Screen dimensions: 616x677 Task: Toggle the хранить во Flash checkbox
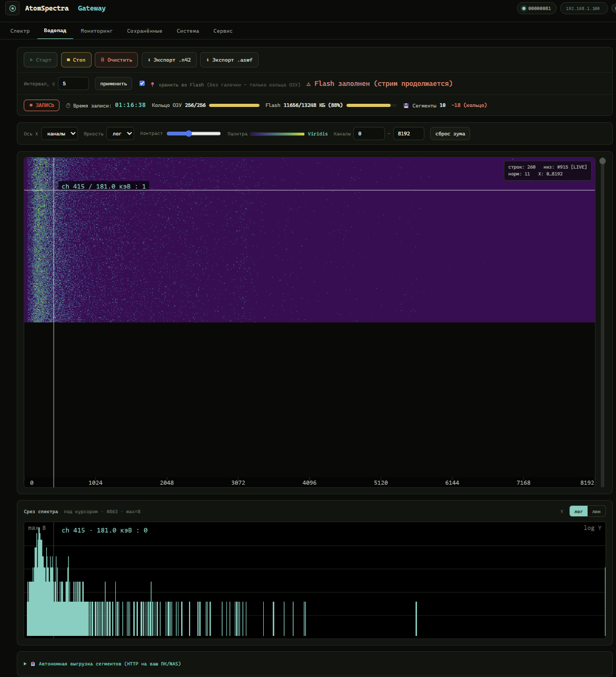coord(142,83)
